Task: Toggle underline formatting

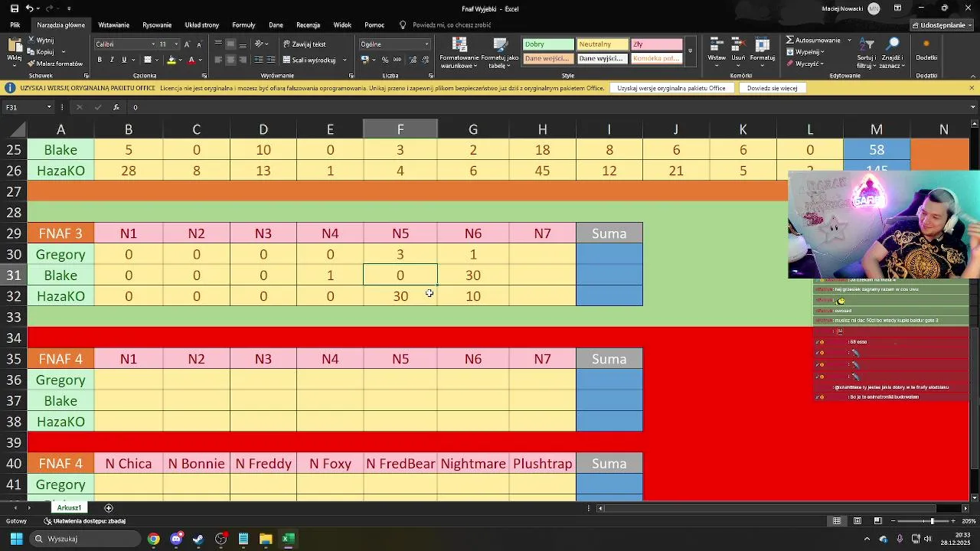Action: pos(123,60)
